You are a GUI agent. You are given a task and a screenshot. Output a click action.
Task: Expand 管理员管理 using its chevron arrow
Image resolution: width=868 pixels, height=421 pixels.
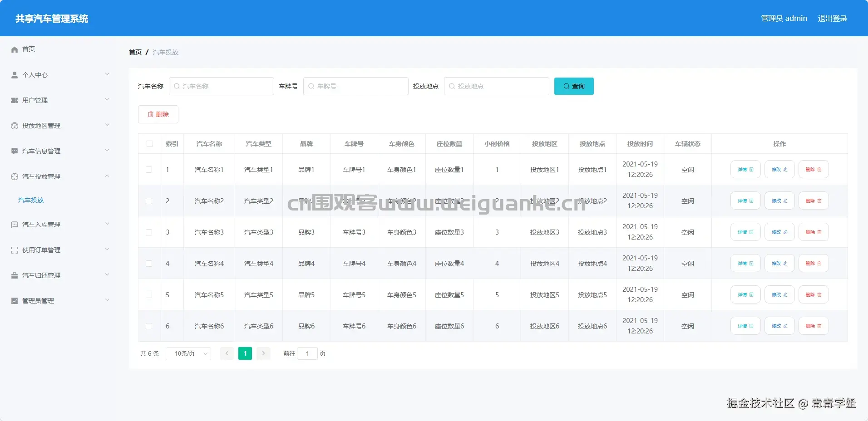coord(107,300)
